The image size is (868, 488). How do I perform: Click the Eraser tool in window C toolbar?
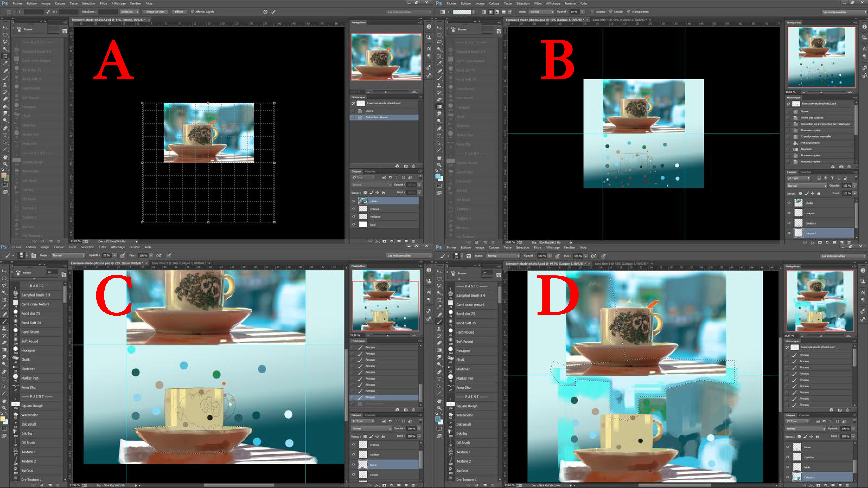tap(5, 343)
